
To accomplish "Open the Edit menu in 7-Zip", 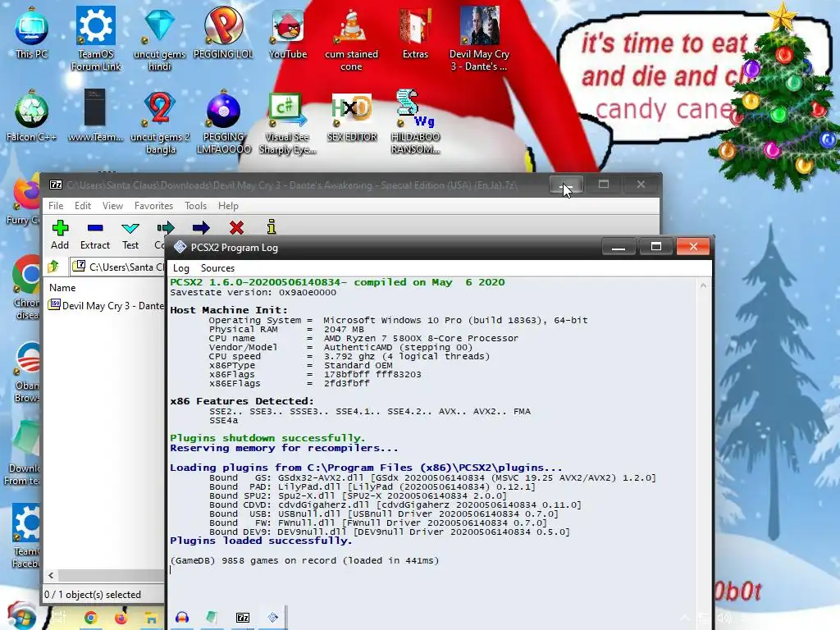I will click(x=83, y=206).
